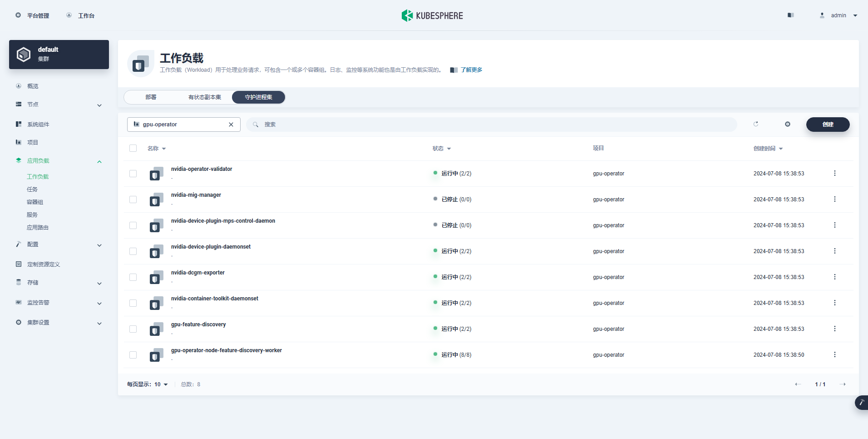The image size is (868, 439).
Task: Expand the 集群设置 cluster settings menu
Action: [59, 323]
